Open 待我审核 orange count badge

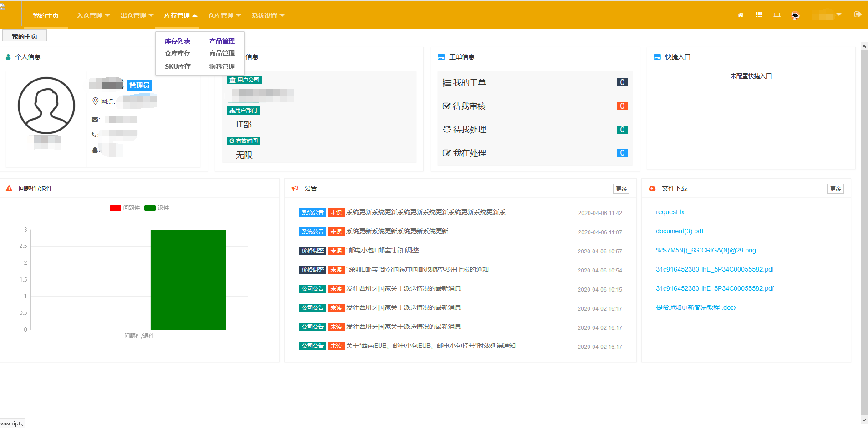click(x=622, y=106)
